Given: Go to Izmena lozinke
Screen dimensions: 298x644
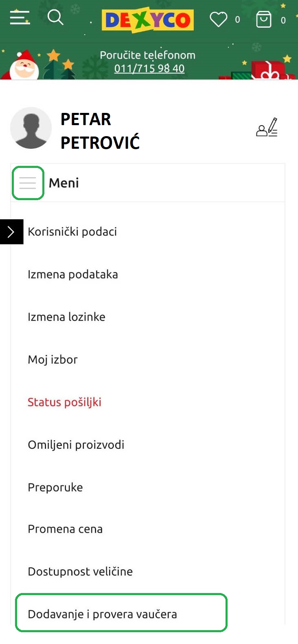Looking at the screenshot, I should point(66,317).
